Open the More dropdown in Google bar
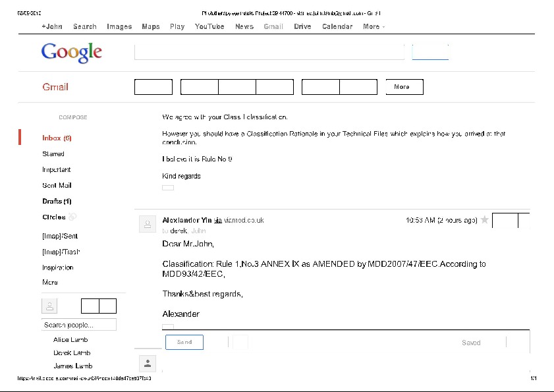 point(374,27)
